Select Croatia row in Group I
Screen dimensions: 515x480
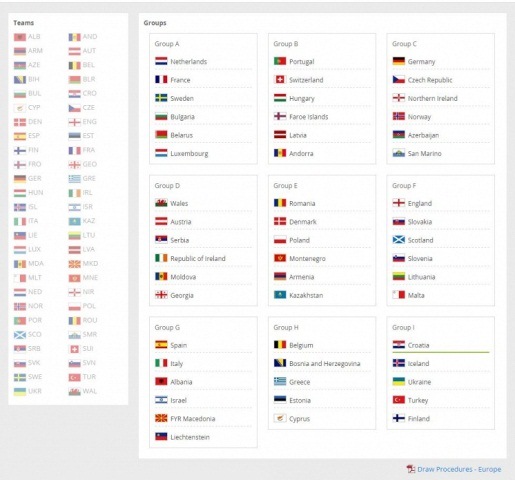coord(441,345)
